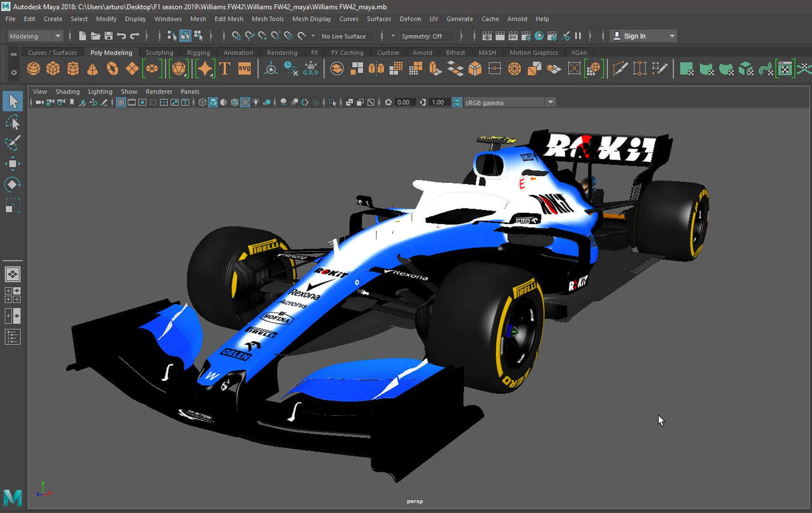The height and width of the screenshot is (513, 812).
Task: Click the exposure value field 0.00
Action: (404, 102)
